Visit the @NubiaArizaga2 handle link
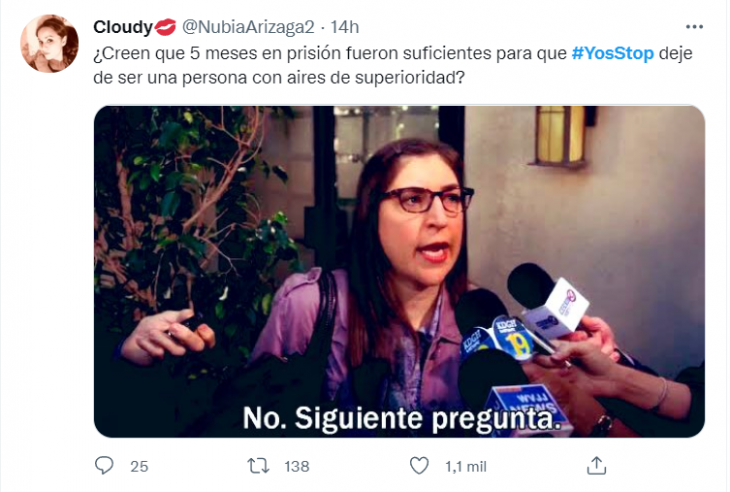Viewport: 730px width, 492px height. pyautogui.click(x=248, y=27)
